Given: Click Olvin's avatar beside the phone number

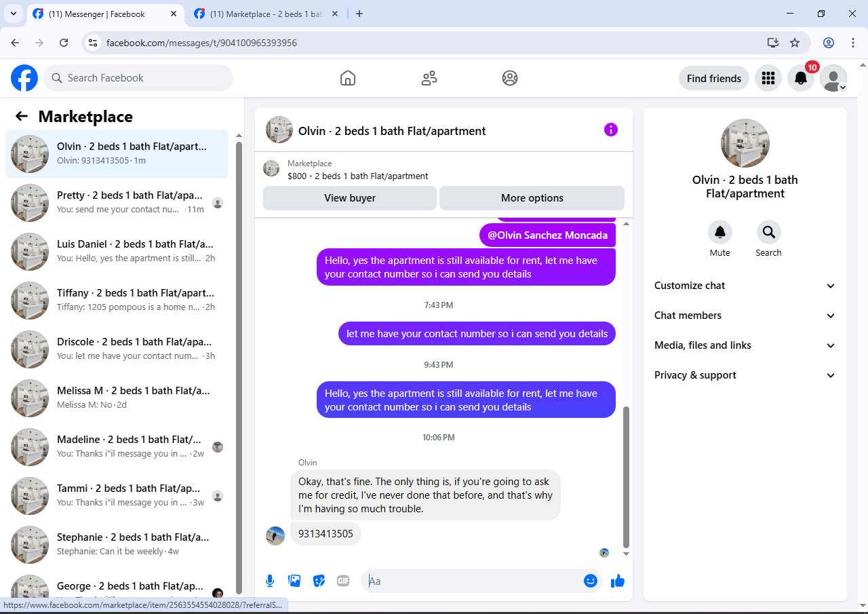Looking at the screenshot, I should point(275,535).
